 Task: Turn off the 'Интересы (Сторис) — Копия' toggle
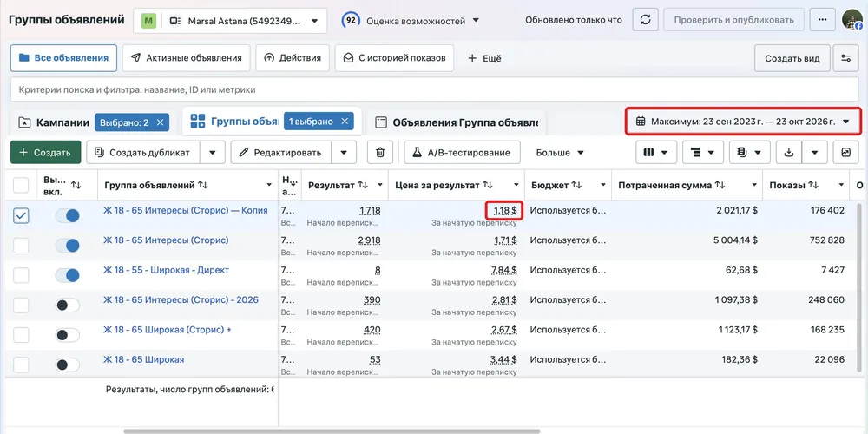point(67,215)
